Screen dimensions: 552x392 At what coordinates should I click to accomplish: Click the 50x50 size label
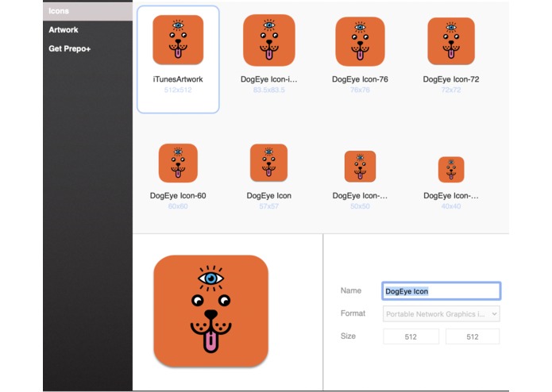(x=360, y=206)
